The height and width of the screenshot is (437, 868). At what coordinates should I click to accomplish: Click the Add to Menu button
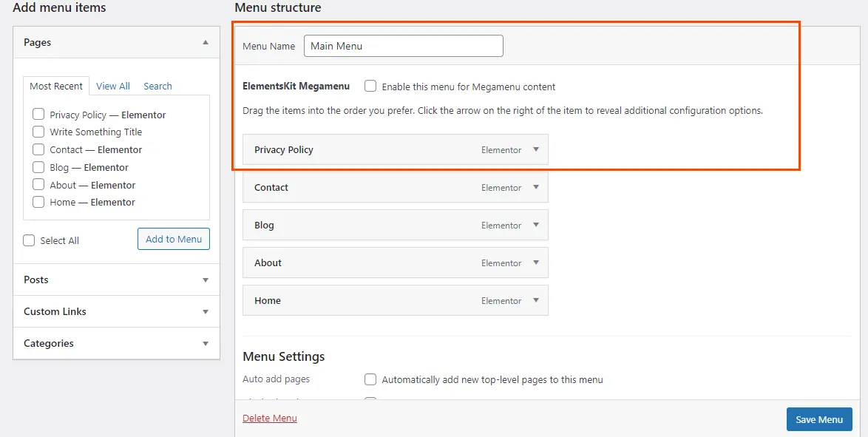pyautogui.click(x=174, y=239)
